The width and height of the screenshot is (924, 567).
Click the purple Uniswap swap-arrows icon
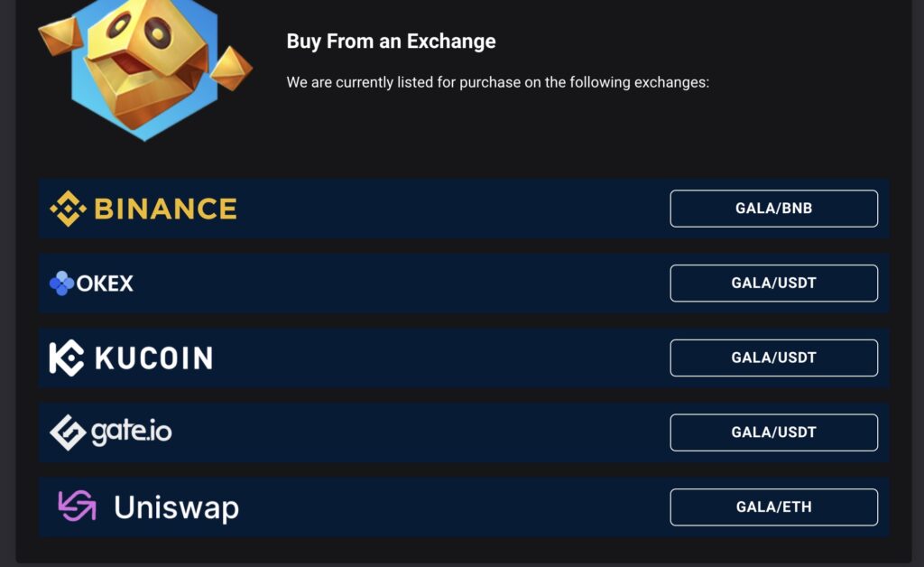pyautogui.click(x=78, y=506)
